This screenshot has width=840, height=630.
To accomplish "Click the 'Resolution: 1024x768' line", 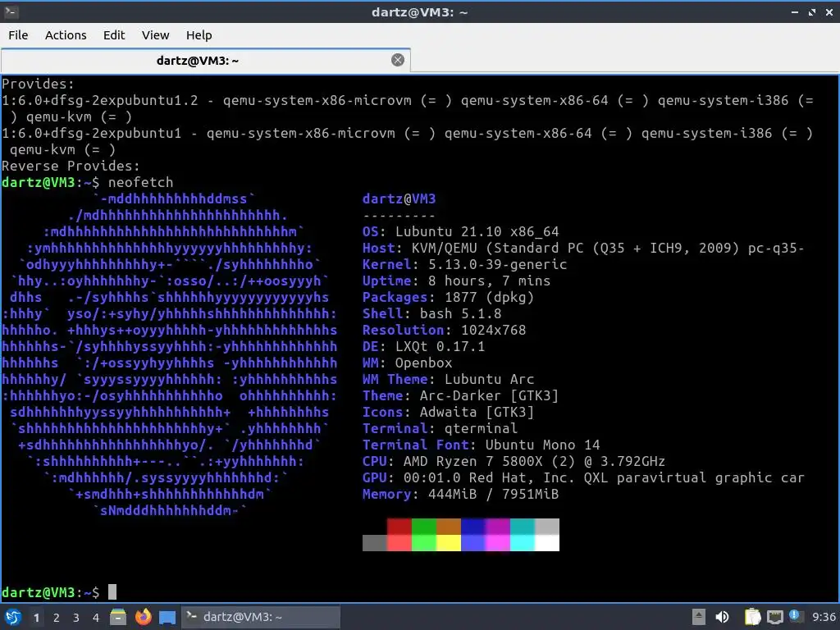I will point(444,331).
